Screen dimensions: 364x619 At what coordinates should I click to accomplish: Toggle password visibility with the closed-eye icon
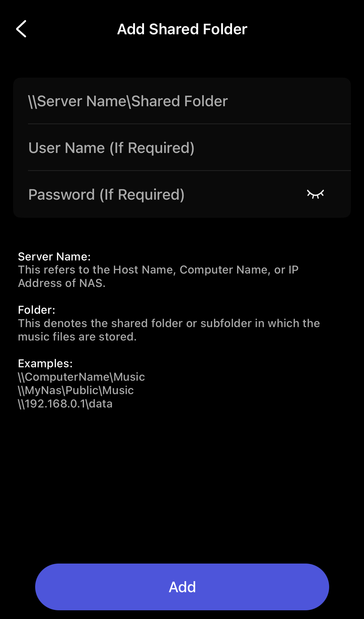[315, 194]
